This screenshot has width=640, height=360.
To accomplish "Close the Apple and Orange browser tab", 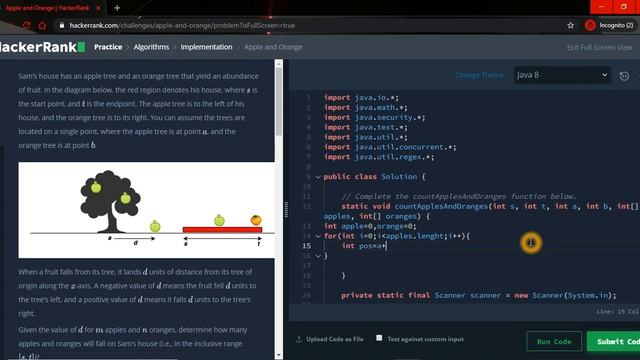I will pyautogui.click(x=98, y=8).
